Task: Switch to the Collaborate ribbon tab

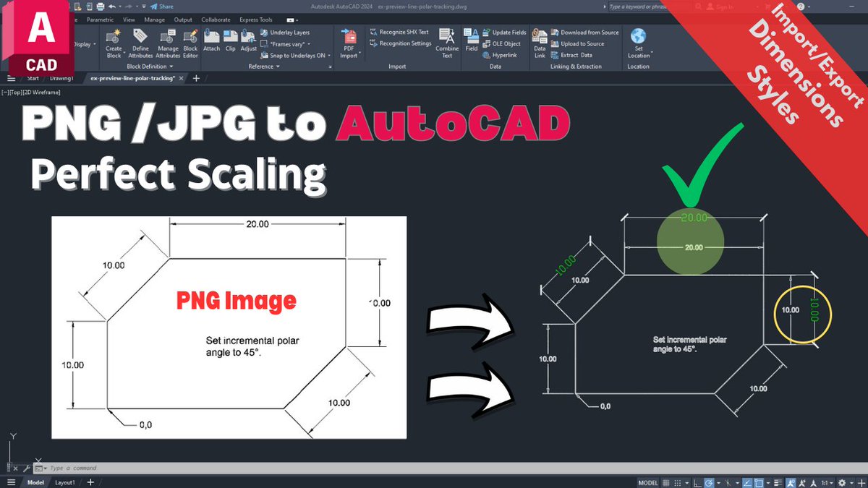Action: [x=216, y=20]
